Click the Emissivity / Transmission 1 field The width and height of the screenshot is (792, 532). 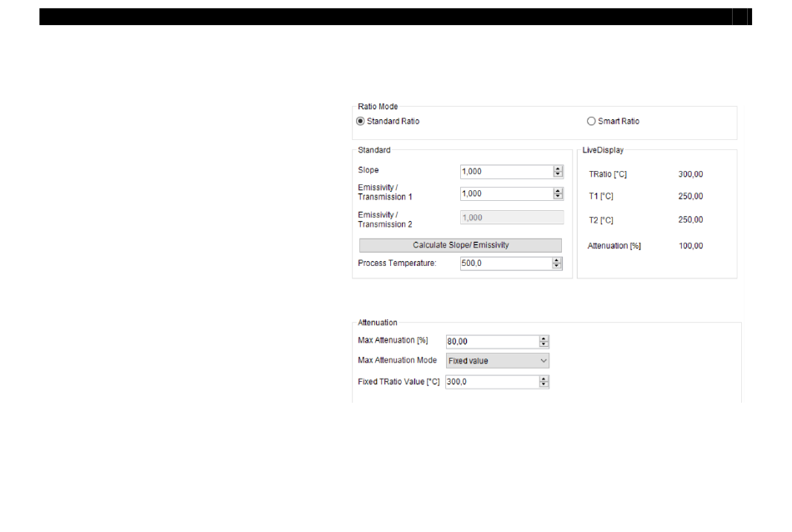507,193
